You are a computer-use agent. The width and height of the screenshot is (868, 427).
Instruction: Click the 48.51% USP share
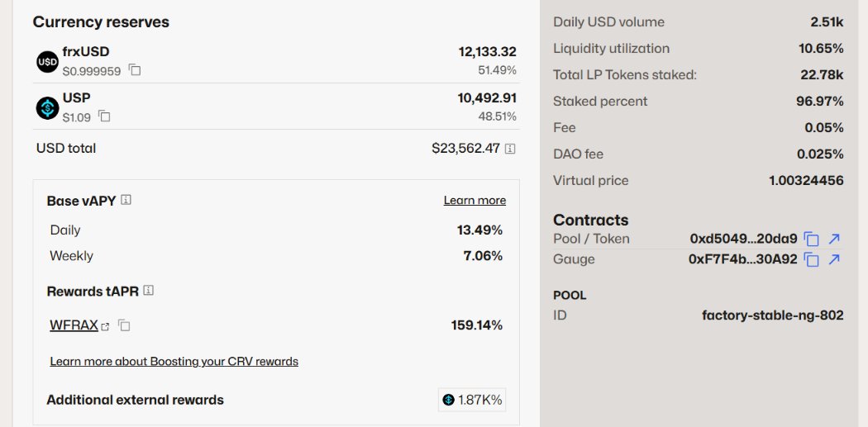click(x=497, y=116)
